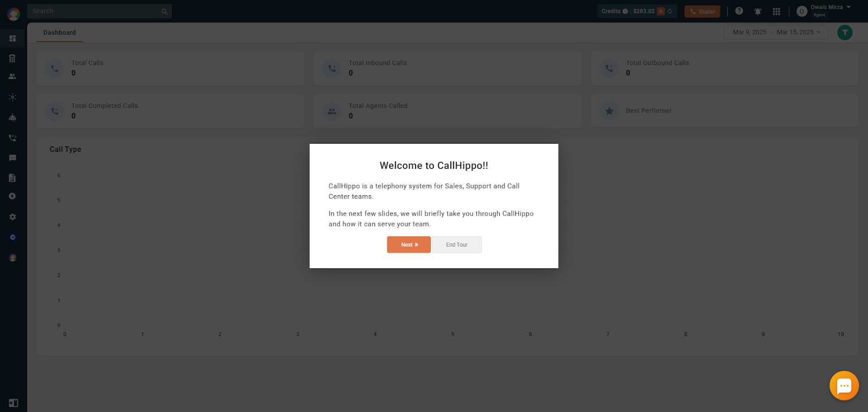The image size is (868, 412).
Task: Click the Total Outbound Calls phone icon
Action: 609,68
